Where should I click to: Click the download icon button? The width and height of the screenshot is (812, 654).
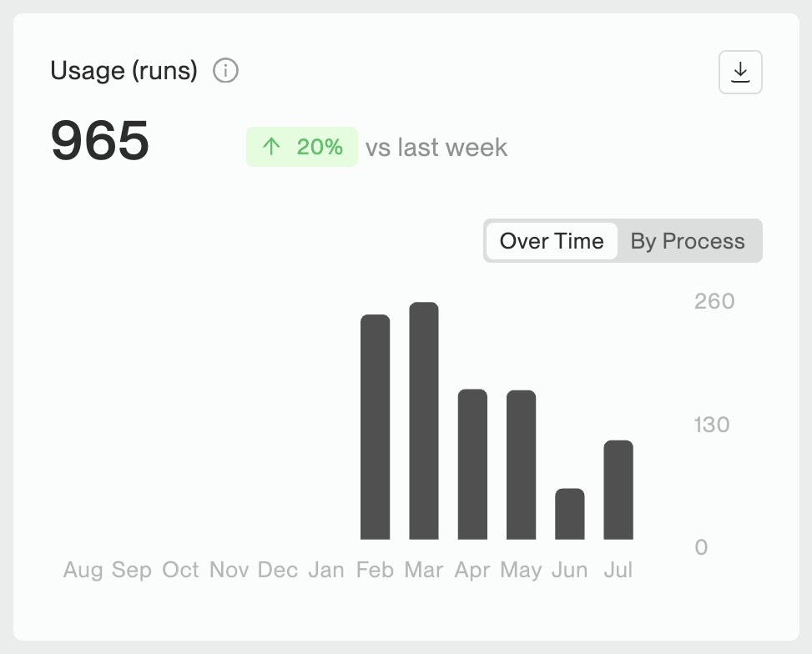click(x=740, y=72)
